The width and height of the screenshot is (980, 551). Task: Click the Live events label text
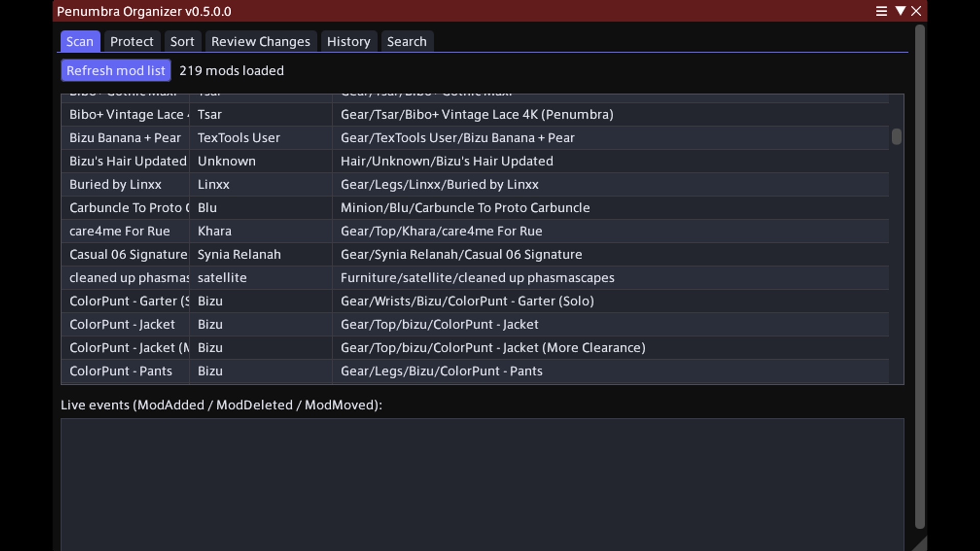click(x=222, y=405)
